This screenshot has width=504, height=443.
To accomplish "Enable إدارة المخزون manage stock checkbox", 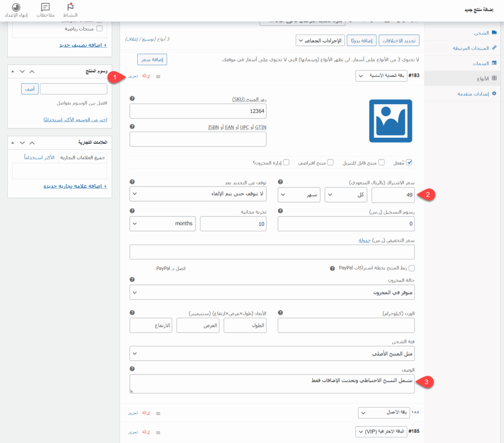I will (x=286, y=162).
